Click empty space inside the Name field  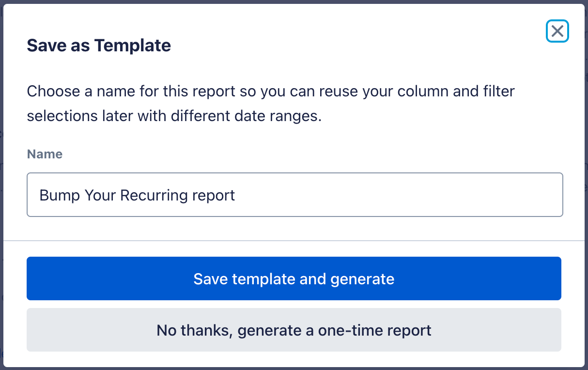coord(397,195)
